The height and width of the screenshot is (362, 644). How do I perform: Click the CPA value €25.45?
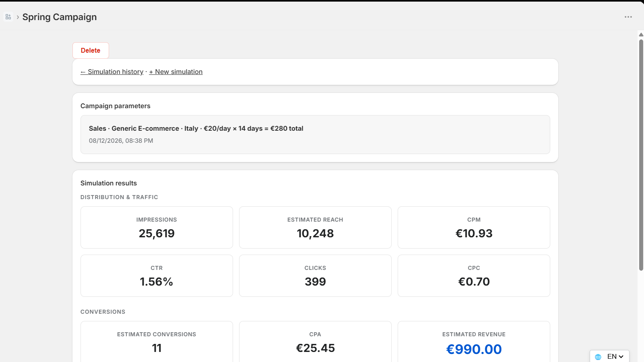(315, 348)
